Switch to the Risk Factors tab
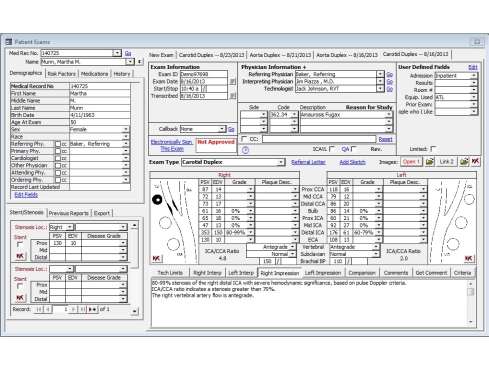The width and height of the screenshot is (489, 371). click(x=61, y=74)
